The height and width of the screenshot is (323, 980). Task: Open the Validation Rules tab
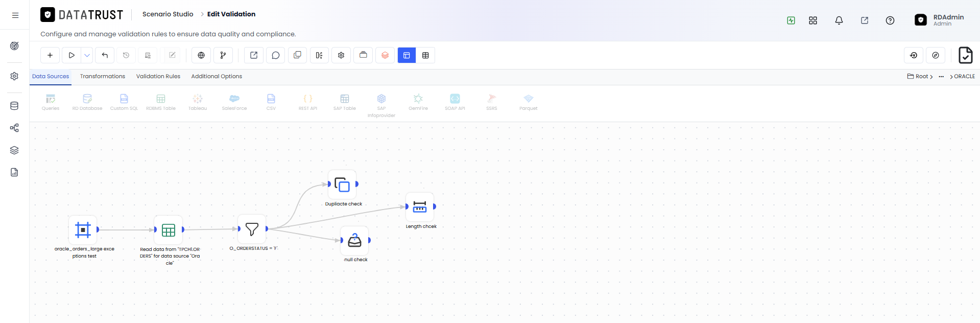click(x=158, y=76)
